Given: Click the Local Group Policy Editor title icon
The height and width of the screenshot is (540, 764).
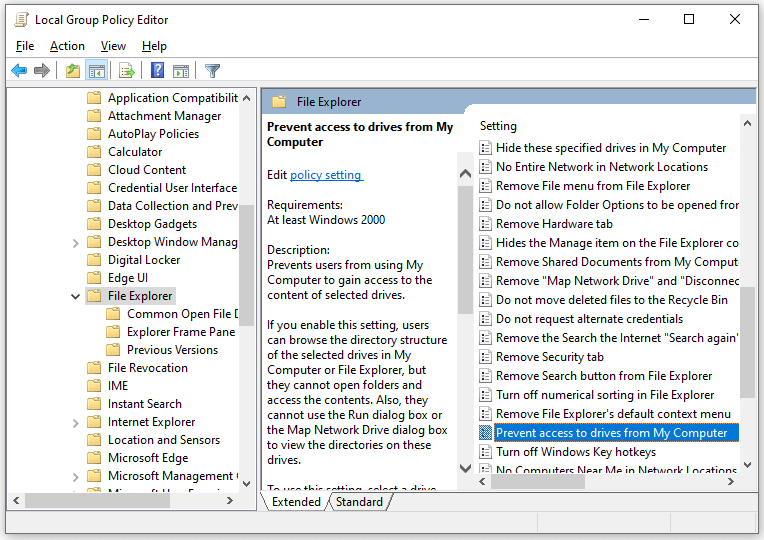Looking at the screenshot, I should click(x=21, y=19).
